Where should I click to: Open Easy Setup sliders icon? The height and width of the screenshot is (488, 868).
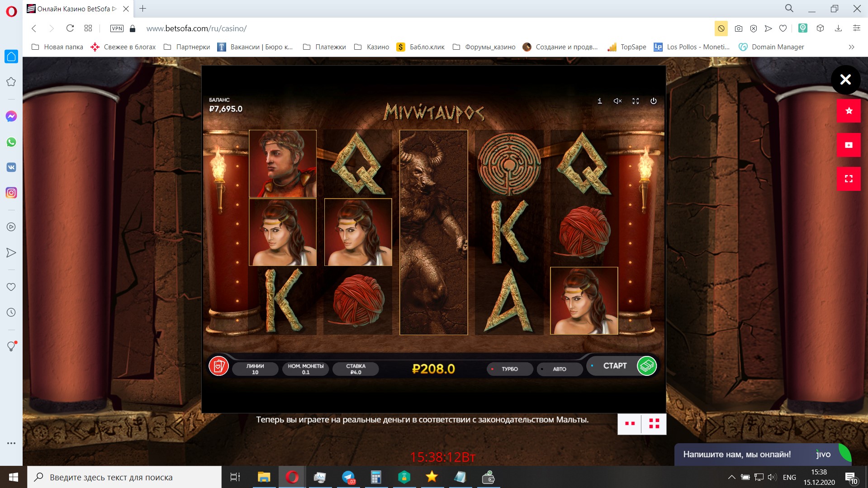tap(856, 28)
